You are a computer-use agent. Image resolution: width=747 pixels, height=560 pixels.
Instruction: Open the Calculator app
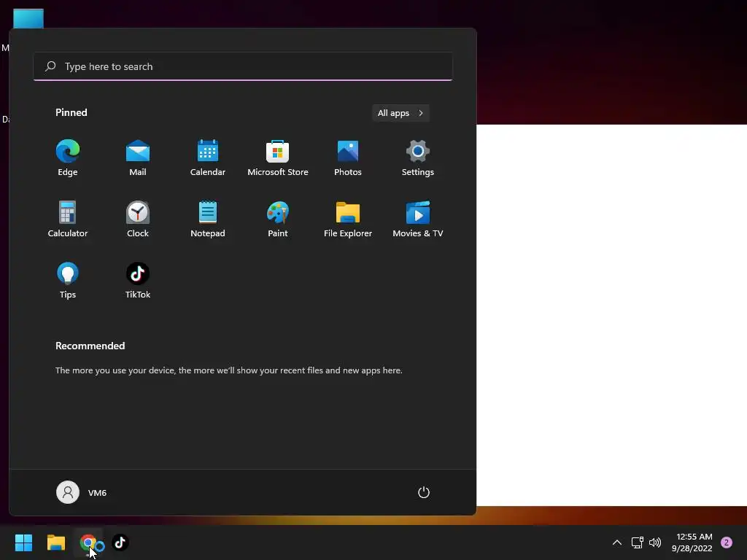point(68,219)
